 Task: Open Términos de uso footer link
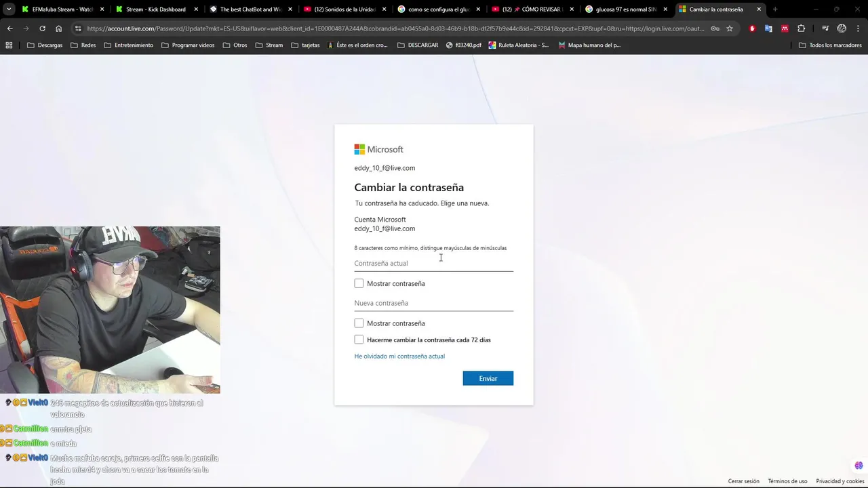point(787,481)
